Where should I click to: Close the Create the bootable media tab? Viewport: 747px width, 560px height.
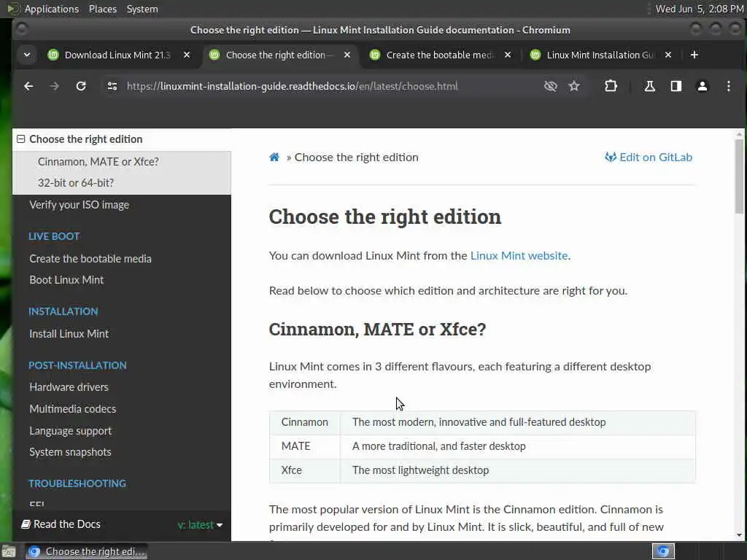point(508,55)
